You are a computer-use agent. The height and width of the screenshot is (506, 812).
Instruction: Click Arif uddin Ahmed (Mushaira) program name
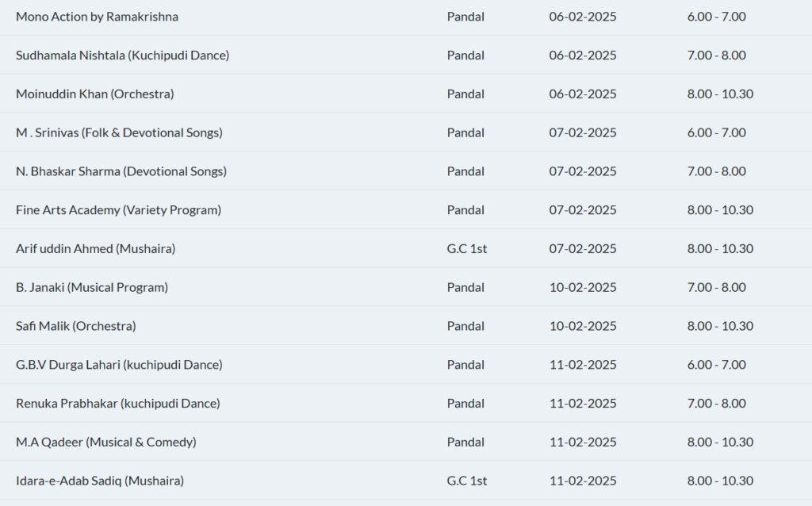pos(95,249)
